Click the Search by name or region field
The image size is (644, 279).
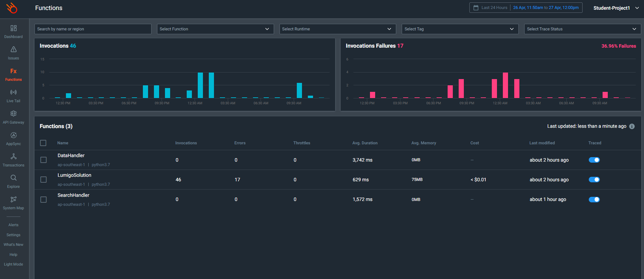pyautogui.click(x=93, y=29)
